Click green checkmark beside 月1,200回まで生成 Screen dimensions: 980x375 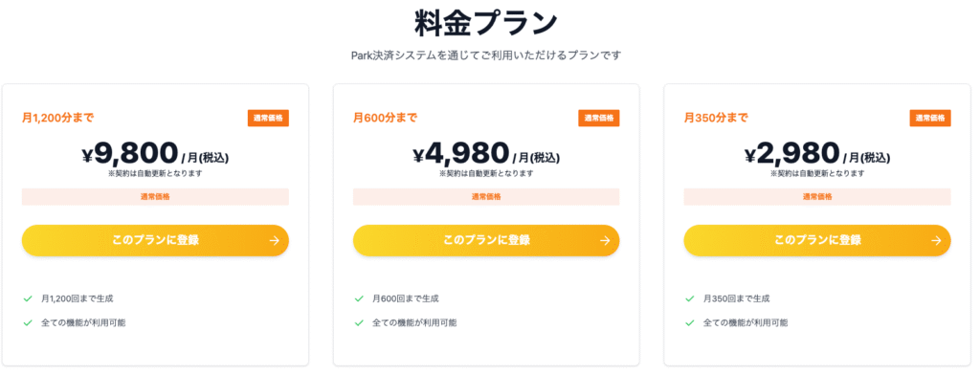click(28, 298)
